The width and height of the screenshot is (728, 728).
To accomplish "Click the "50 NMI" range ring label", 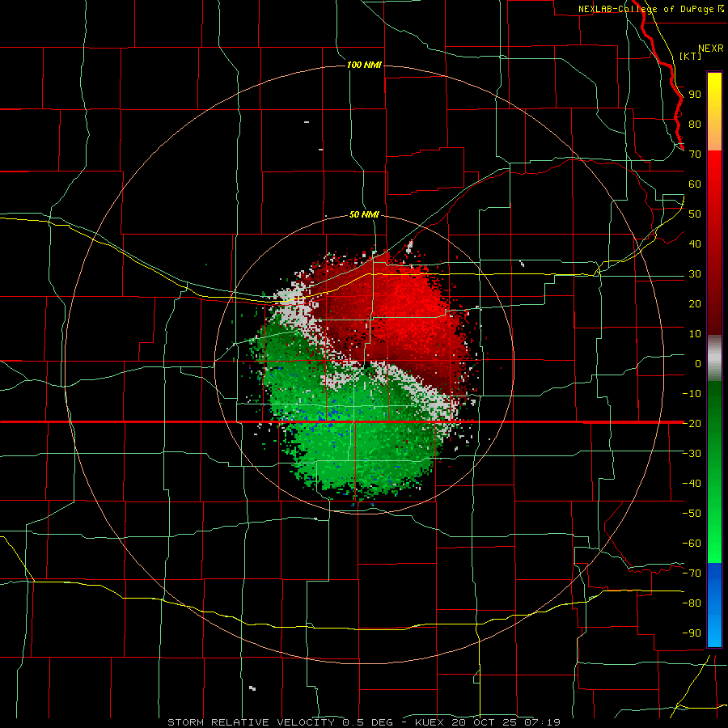I will [x=364, y=214].
